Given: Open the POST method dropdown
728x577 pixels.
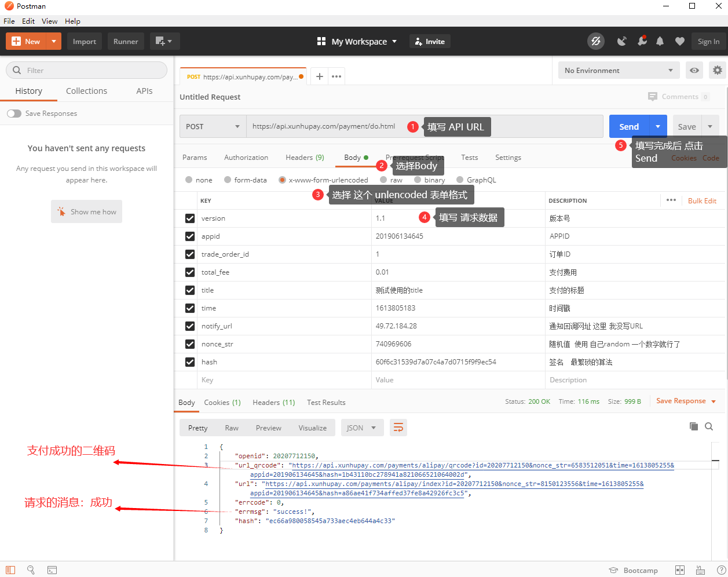Looking at the screenshot, I should pyautogui.click(x=213, y=126).
